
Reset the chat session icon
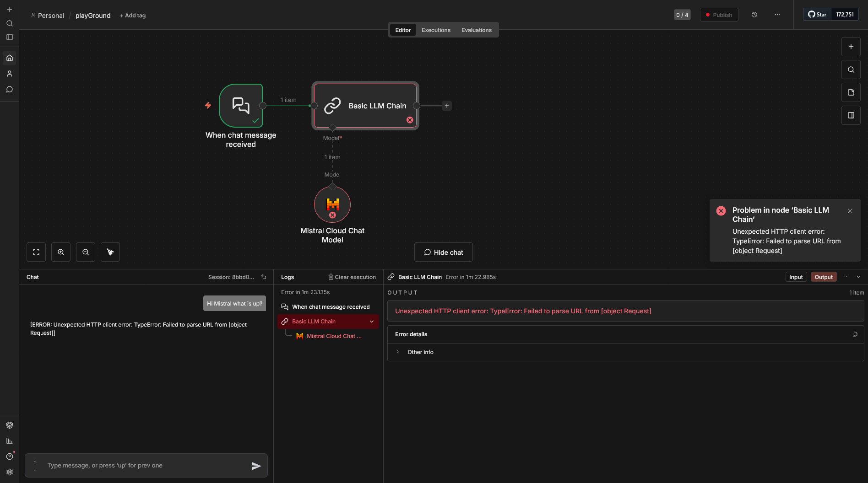[x=264, y=277]
